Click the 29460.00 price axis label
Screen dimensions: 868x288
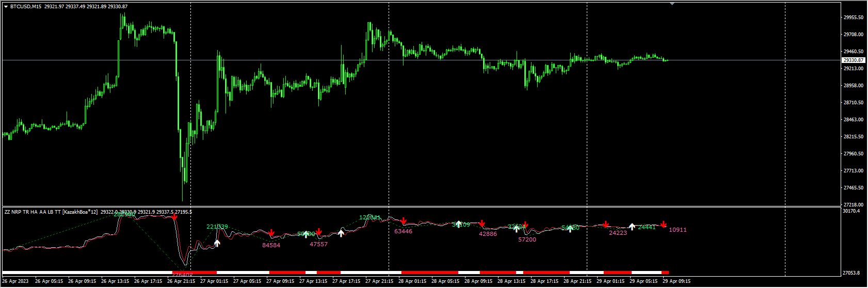pyautogui.click(x=854, y=51)
